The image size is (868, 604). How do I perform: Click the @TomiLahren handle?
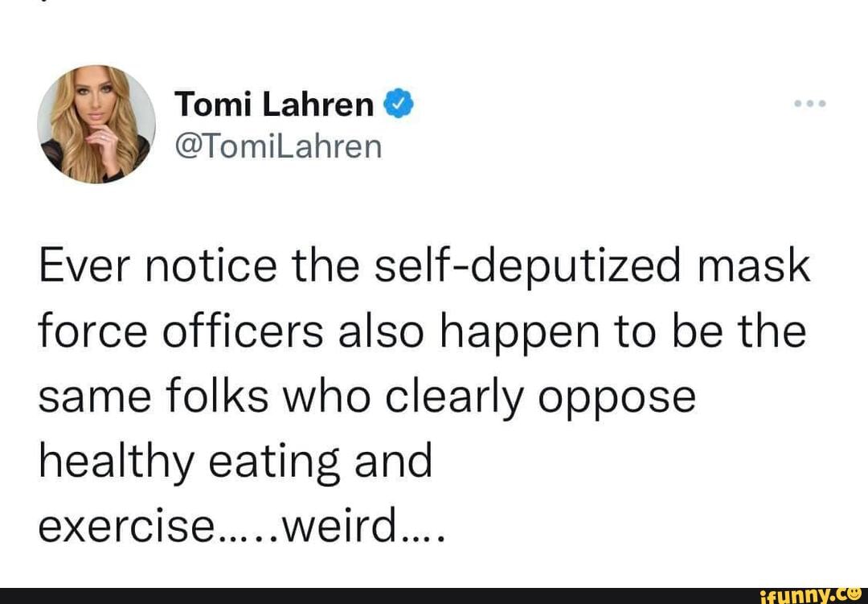(278, 146)
